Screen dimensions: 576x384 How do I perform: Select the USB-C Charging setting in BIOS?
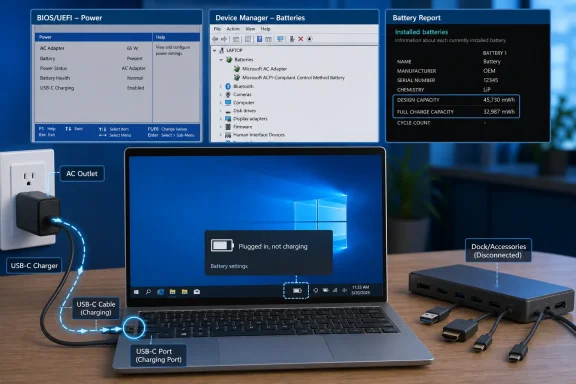tap(57, 88)
